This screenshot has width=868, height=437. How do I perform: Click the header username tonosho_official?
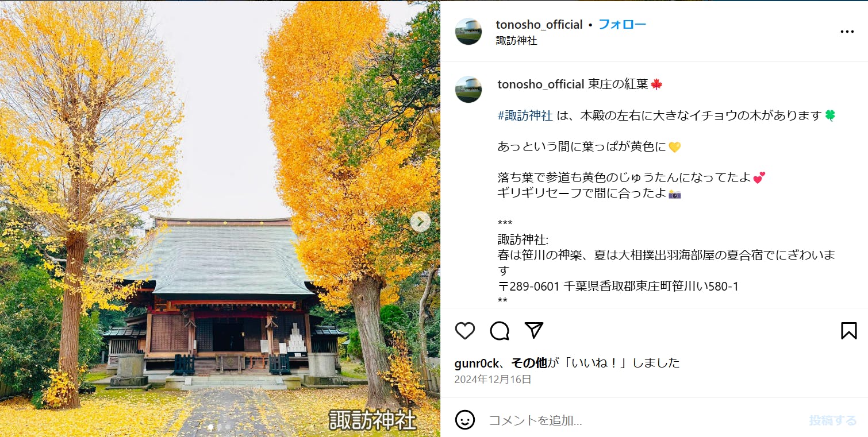[x=539, y=25]
